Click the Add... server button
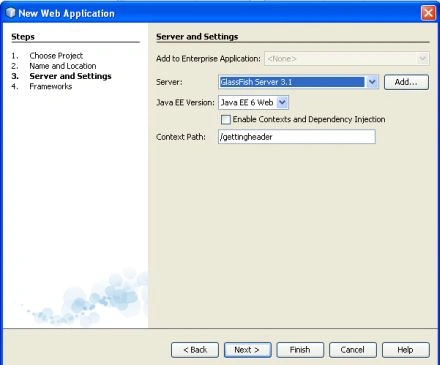 406,82
